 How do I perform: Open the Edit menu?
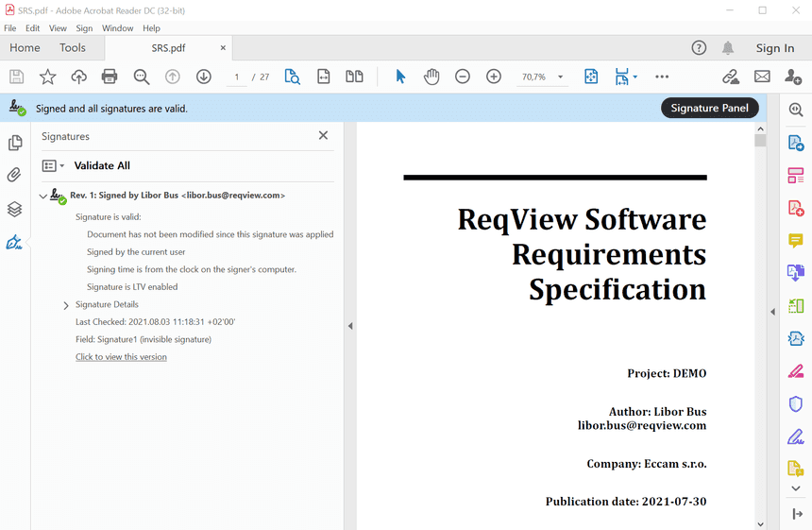pyautogui.click(x=33, y=28)
